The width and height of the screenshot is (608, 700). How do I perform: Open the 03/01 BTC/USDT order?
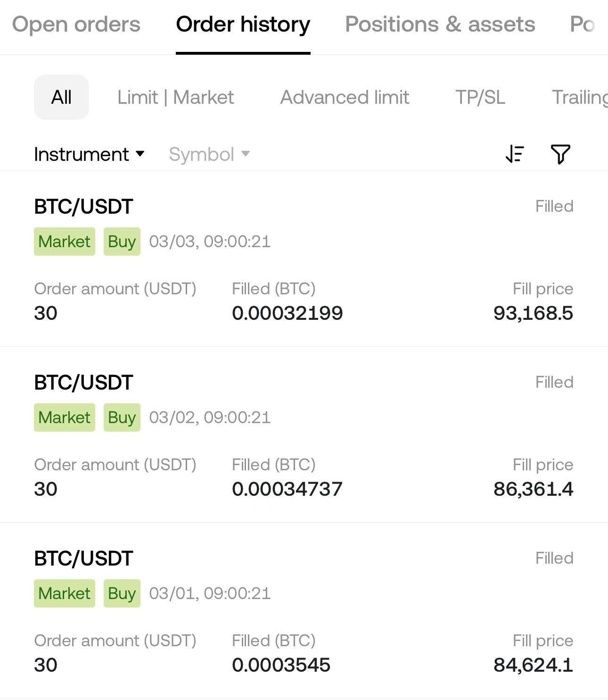[304, 611]
